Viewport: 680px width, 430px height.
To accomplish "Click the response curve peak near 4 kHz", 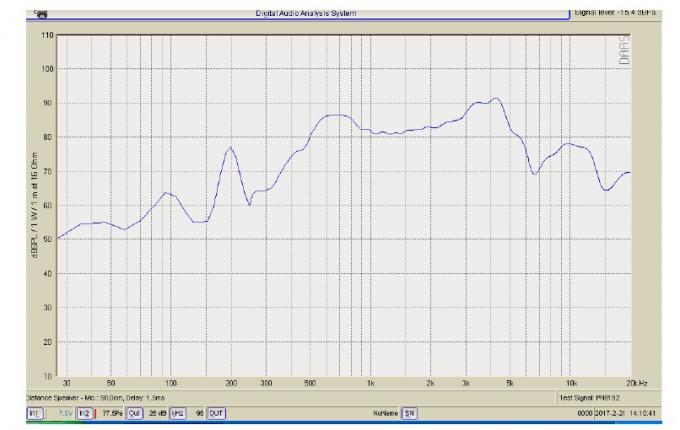I will point(494,98).
